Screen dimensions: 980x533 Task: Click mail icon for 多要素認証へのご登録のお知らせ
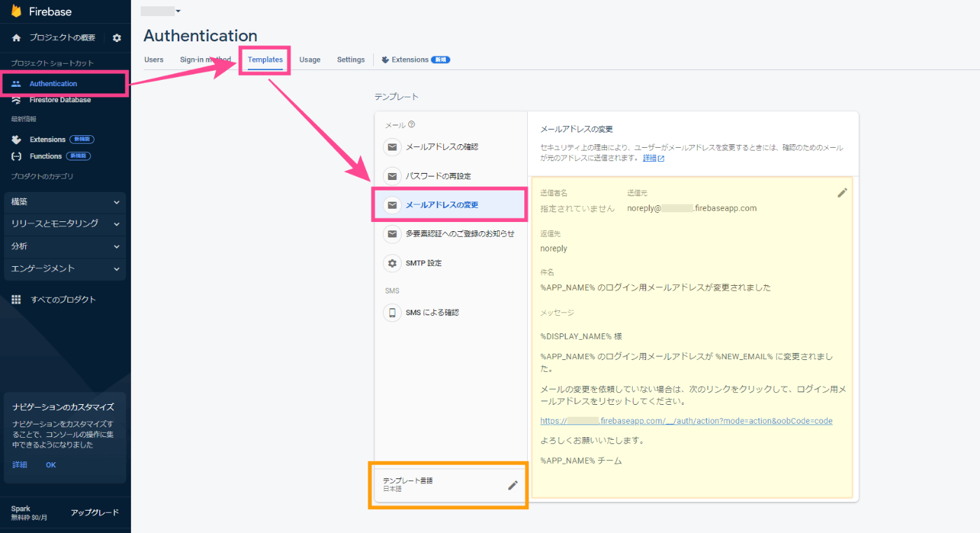click(x=393, y=234)
